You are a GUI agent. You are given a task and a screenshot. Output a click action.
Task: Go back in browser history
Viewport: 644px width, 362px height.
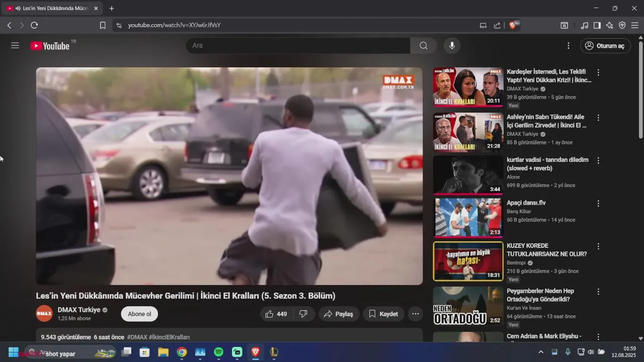(x=9, y=25)
